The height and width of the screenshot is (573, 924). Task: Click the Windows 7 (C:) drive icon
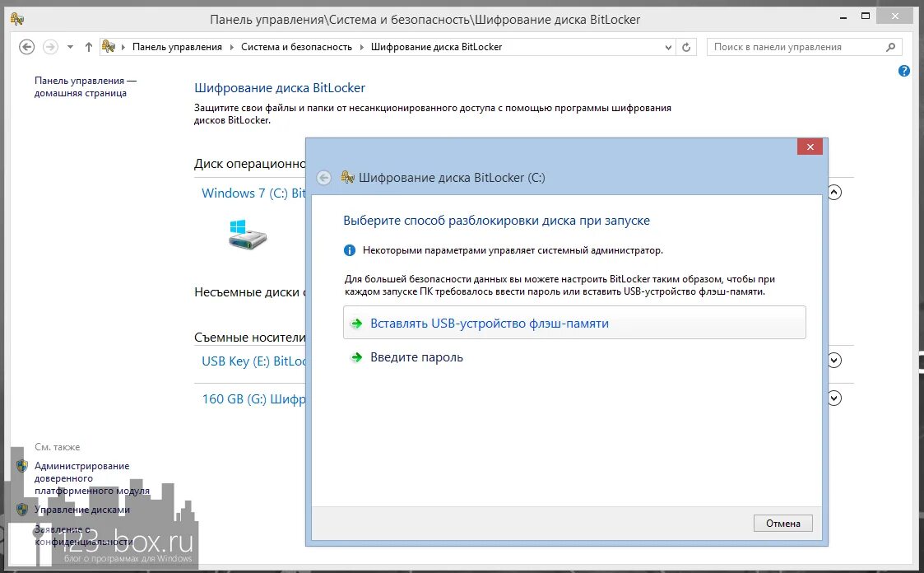coord(248,234)
